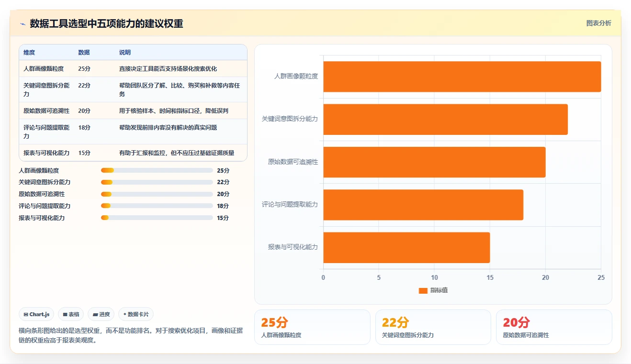Click the lightning icon beside the title
This screenshot has height=364, width=631.
pos(23,24)
